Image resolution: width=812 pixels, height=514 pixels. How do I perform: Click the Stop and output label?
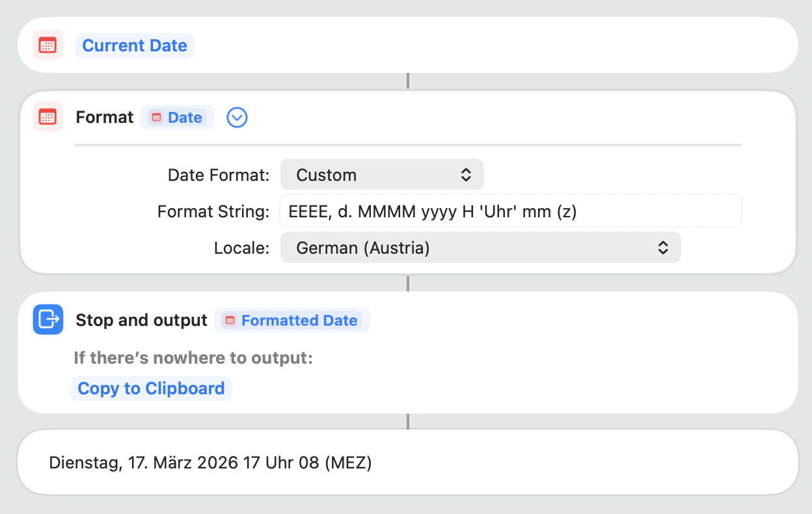click(x=142, y=320)
